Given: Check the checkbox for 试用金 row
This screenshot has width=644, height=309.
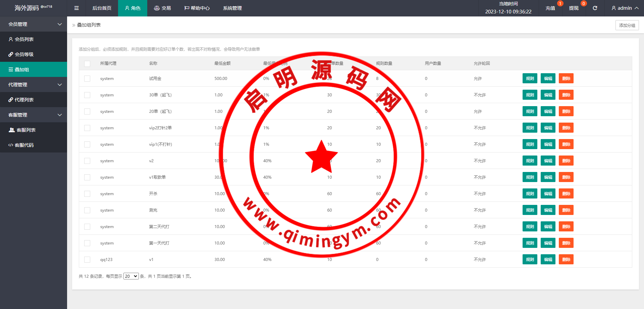Looking at the screenshot, I should click(x=87, y=79).
